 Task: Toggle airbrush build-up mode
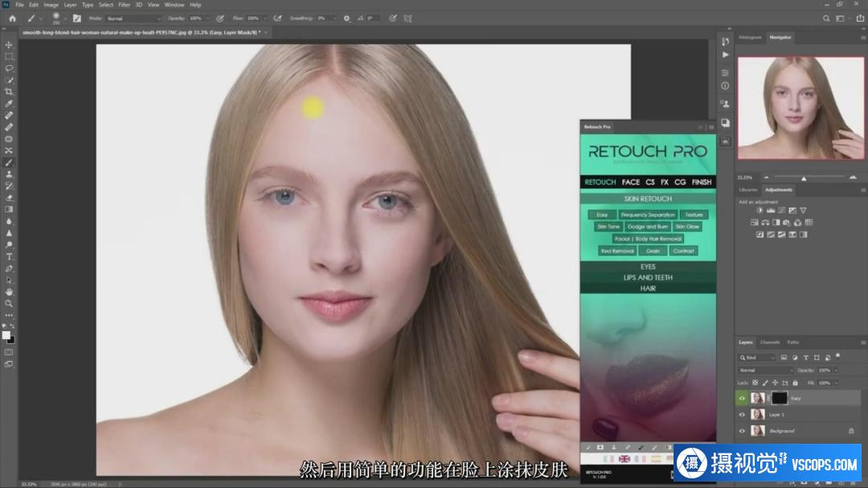278,18
